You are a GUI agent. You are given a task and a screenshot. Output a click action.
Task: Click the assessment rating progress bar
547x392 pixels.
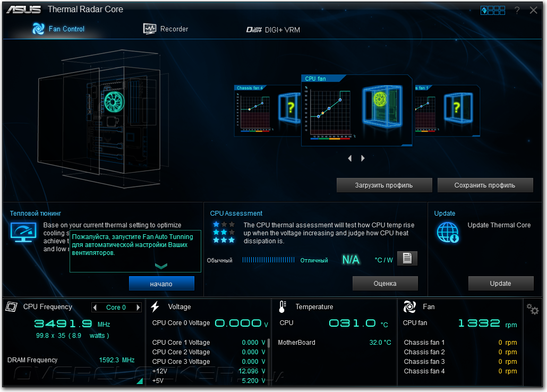click(268, 260)
